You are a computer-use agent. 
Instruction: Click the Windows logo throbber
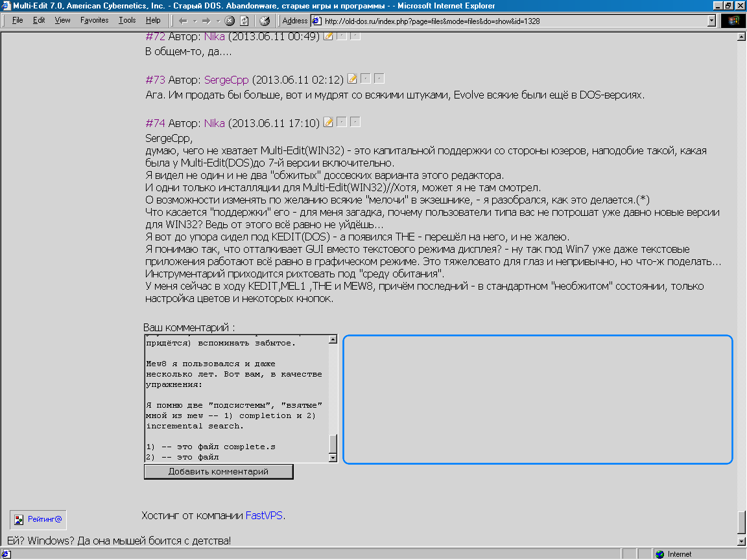[x=733, y=21]
